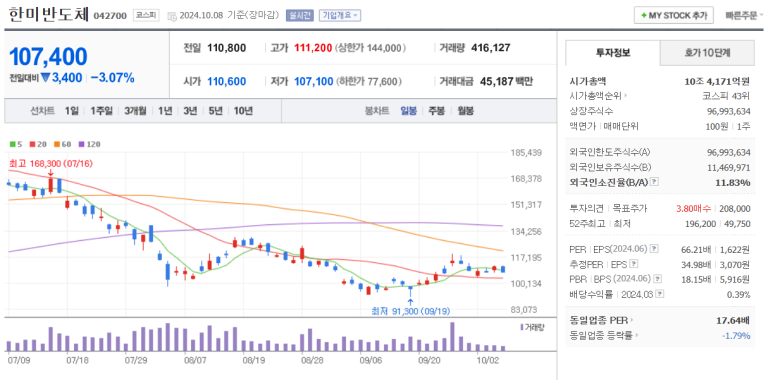
Task: Switch to the 투자정보 tab
Action: (613, 53)
